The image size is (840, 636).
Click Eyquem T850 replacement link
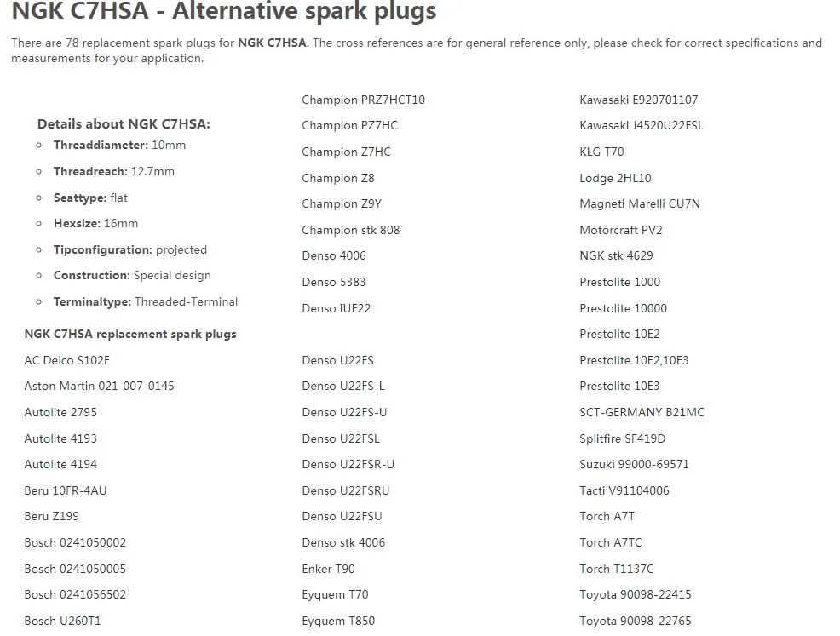(338, 621)
